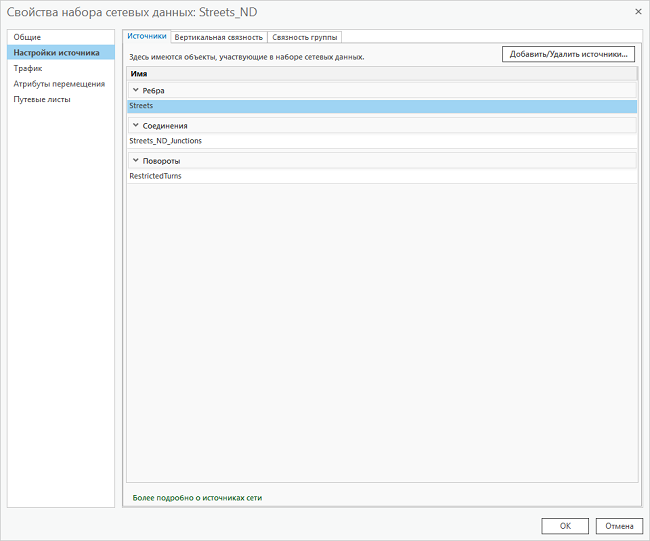The image size is (650, 541).
Task: Open the Более подробно об источниках сети link
Action: click(197, 497)
